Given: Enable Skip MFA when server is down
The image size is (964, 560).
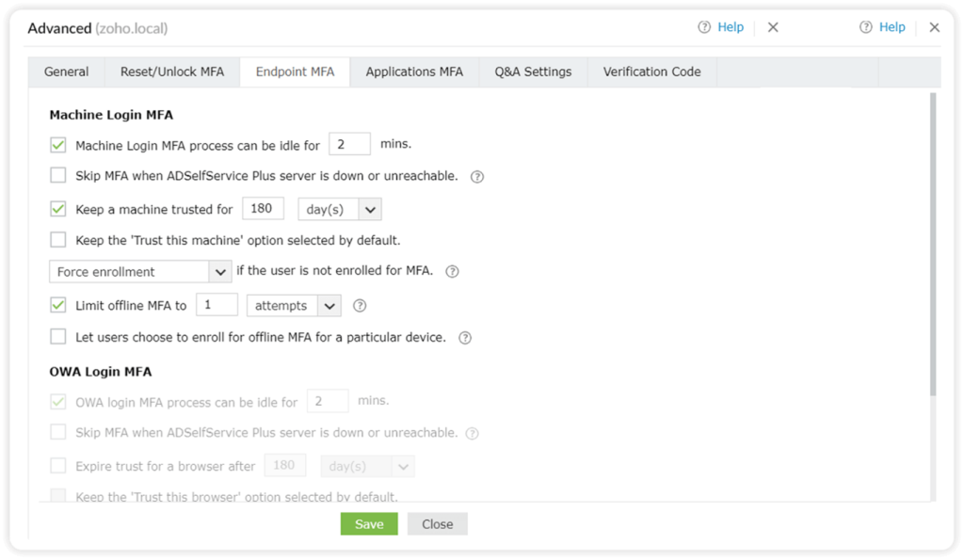Looking at the screenshot, I should click(58, 176).
